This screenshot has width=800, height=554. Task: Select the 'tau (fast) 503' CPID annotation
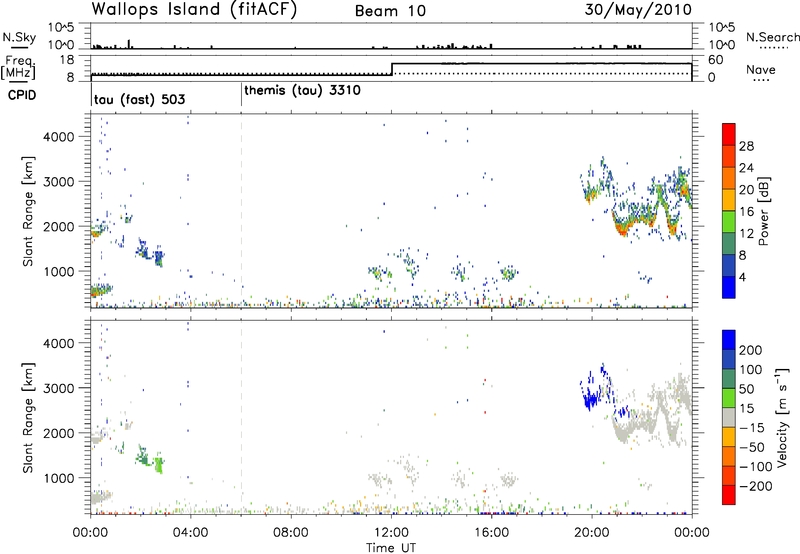click(x=139, y=99)
